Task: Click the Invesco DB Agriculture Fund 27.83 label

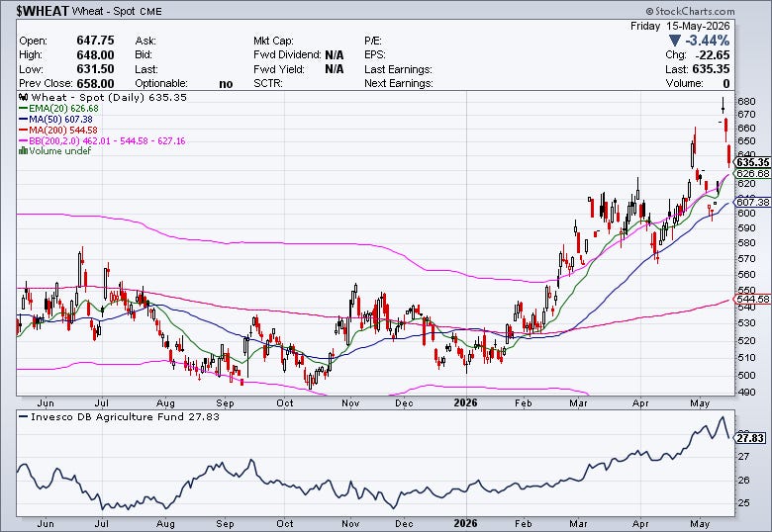Action: click(x=119, y=416)
